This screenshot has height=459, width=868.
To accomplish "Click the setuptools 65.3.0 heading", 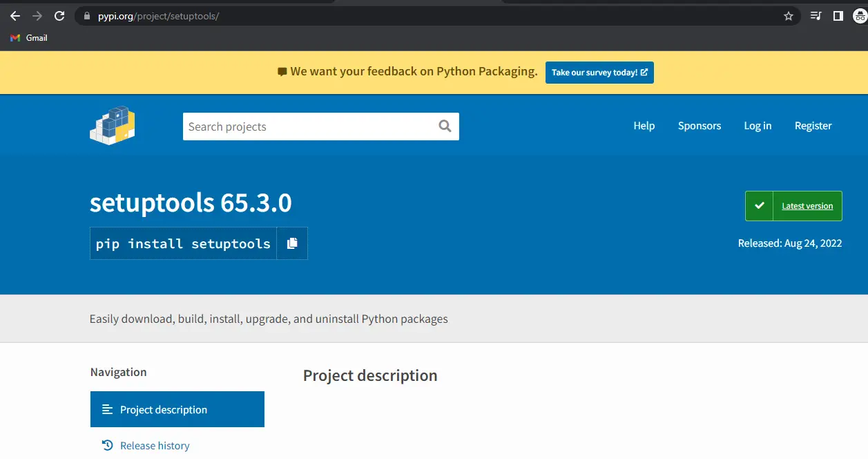I will (191, 203).
